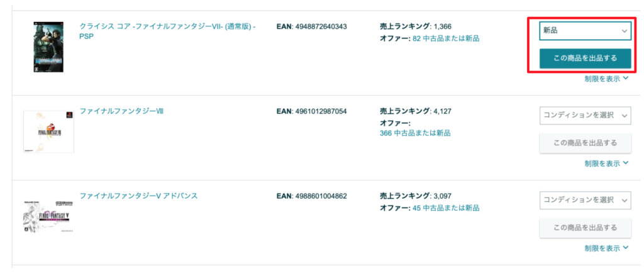Image resolution: width=644 pixels, height=276 pixels.
Task: Open the ファイナルファンタジーVIII title link
Action: click(x=121, y=111)
